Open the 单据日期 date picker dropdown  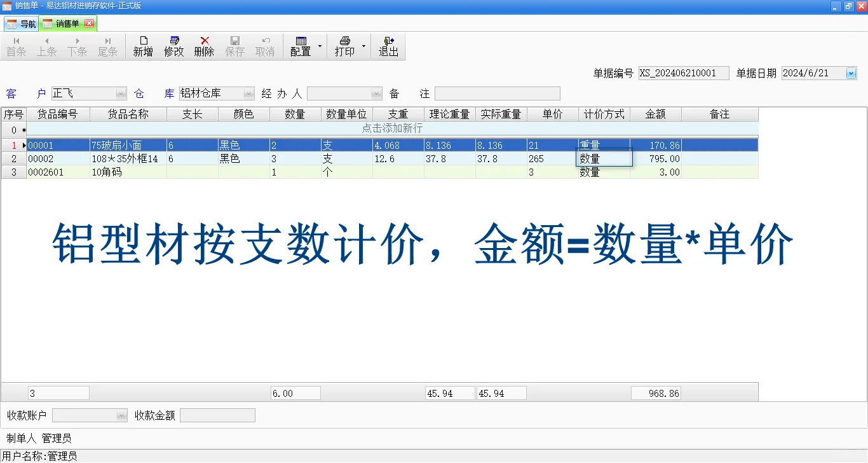click(850, 73)
